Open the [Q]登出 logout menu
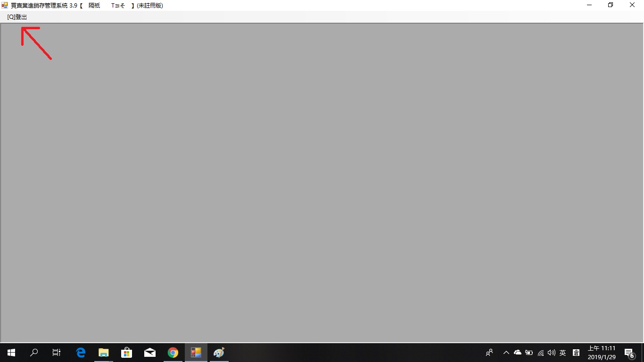 pos(17,17)
